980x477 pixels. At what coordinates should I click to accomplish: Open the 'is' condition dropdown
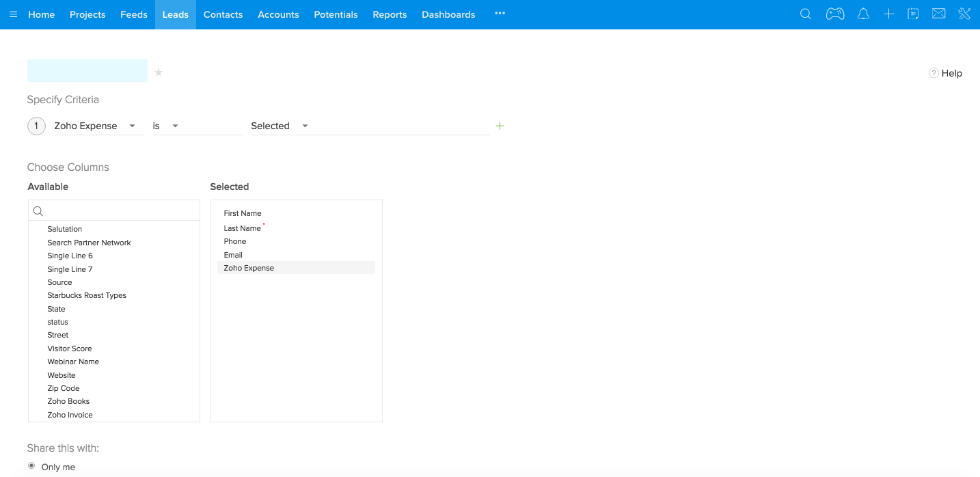click(175, 126)
